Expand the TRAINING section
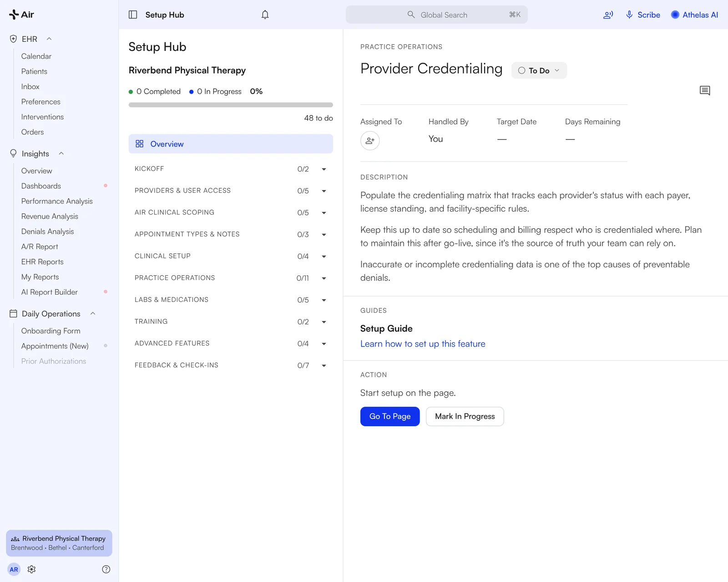 231,321
